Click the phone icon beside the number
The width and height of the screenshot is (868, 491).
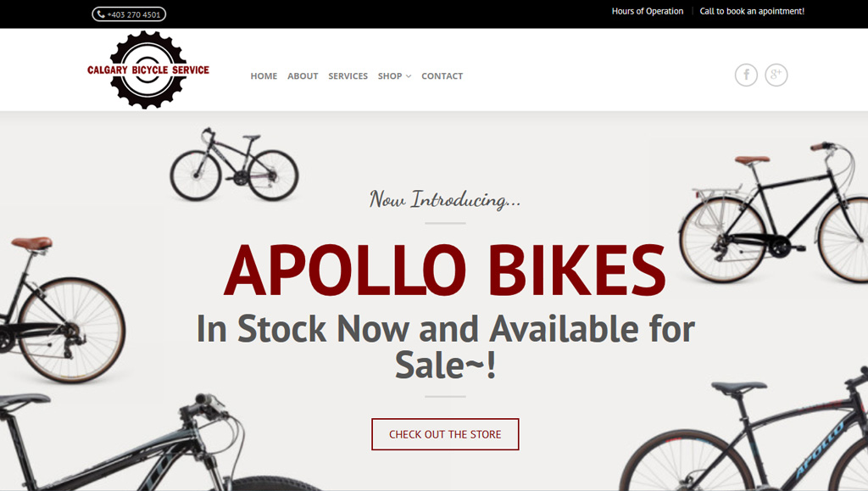(101, 14)
